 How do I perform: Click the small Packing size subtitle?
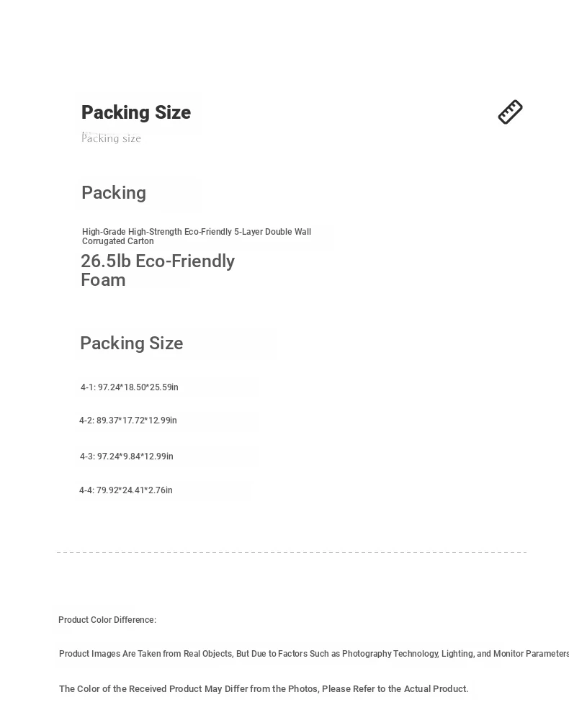click(111, 138)
